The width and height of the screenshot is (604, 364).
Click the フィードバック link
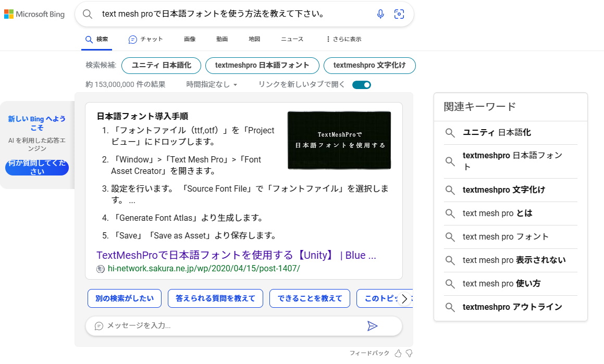[369, 353]
